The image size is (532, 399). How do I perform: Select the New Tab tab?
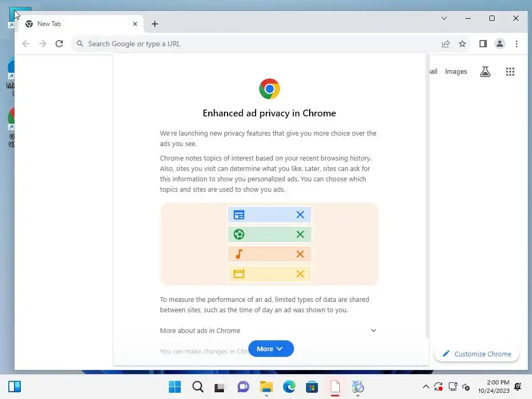click(x=80, y=24)
